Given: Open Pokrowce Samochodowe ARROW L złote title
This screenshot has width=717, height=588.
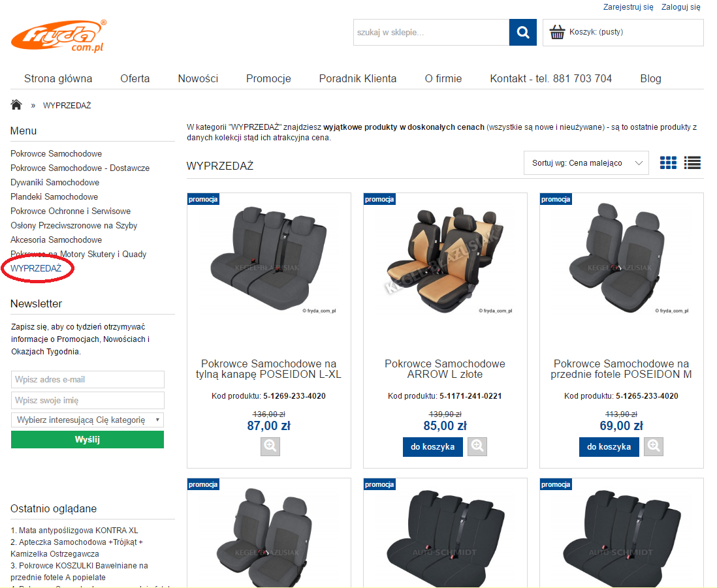Looking at the screenshot, I should click(445, 369).
